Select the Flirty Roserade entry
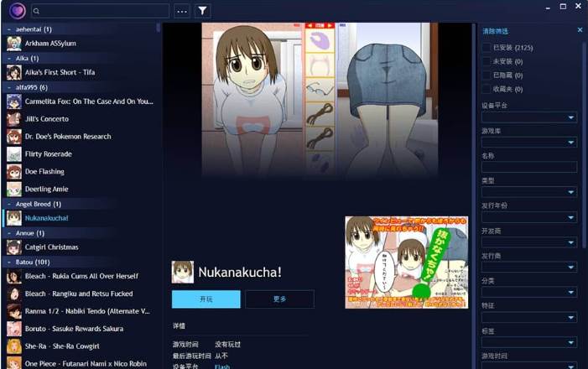This screenshot has width=588, height=369. click(49, 154)
